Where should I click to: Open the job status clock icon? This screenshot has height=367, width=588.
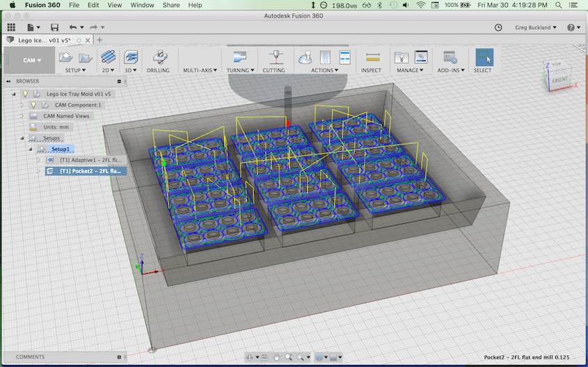(x=498, y=27)
